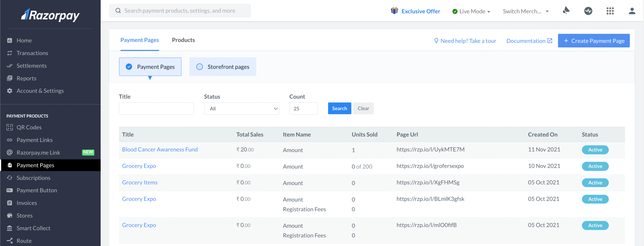Click the top search bar field
The image size is (644, 246).
coord(180,11)
